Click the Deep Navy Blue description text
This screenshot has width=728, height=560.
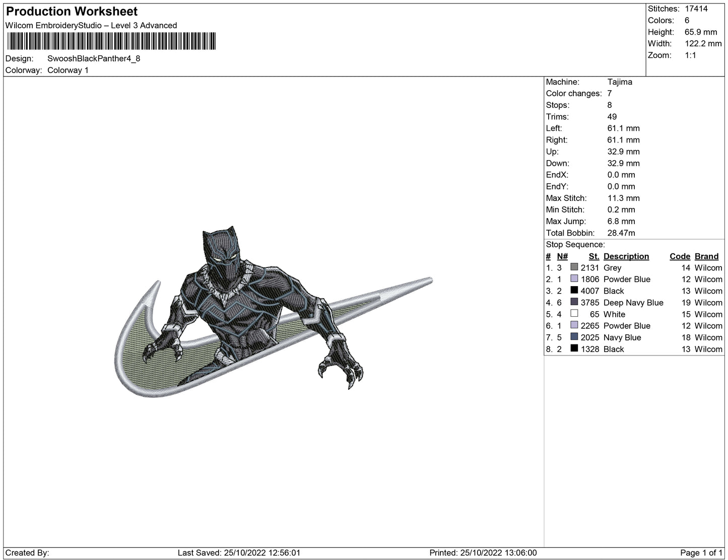[x=633, y=302]
